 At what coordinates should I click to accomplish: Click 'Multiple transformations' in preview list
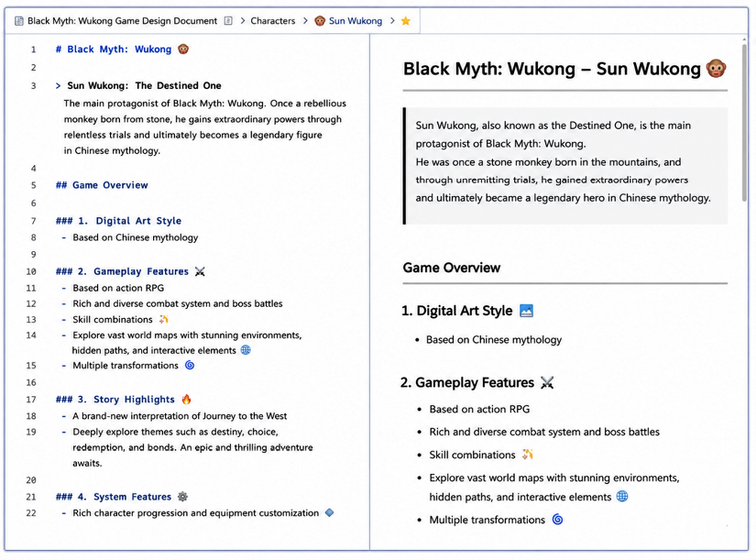[x=487, y=520]
